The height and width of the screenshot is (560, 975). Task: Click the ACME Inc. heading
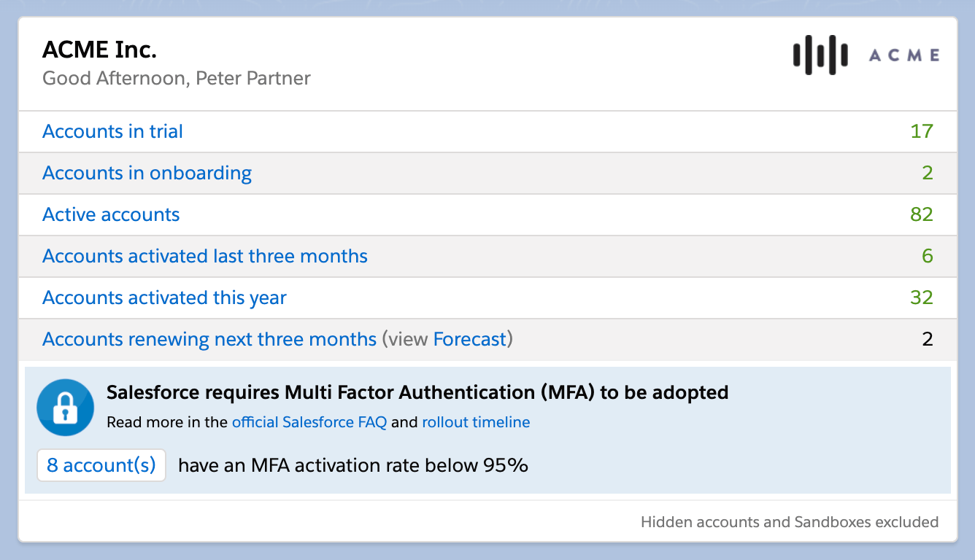(100, 50)
